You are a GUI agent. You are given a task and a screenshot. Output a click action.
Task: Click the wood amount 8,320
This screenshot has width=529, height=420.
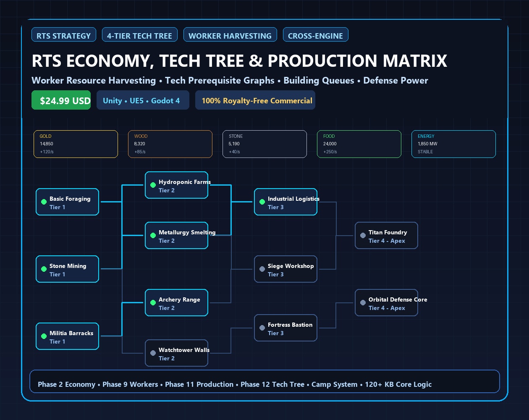coord(140,144)
